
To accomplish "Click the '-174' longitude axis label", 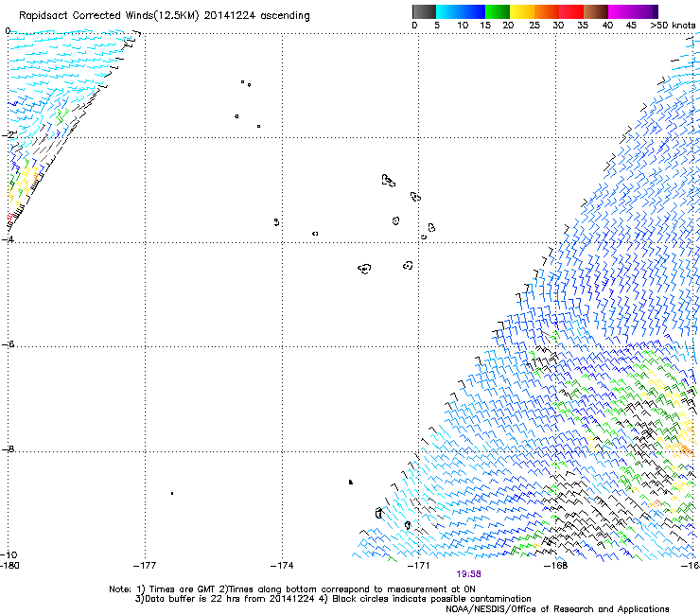I will click(282, 566).
